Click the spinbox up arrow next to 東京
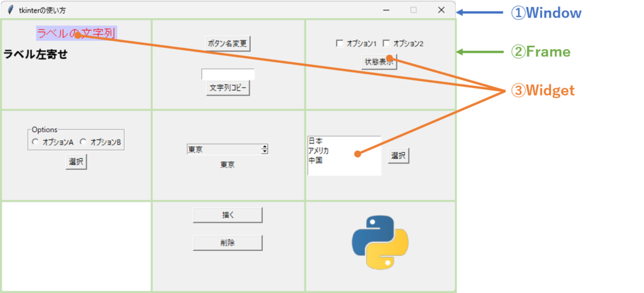This screenshot has height=293, width=644. pos(265,147)
